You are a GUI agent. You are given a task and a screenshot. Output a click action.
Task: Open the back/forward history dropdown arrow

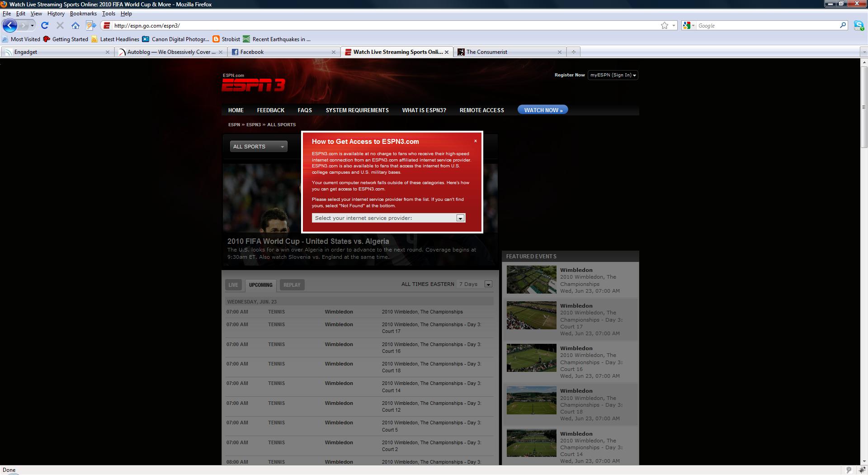pos(32,26)
